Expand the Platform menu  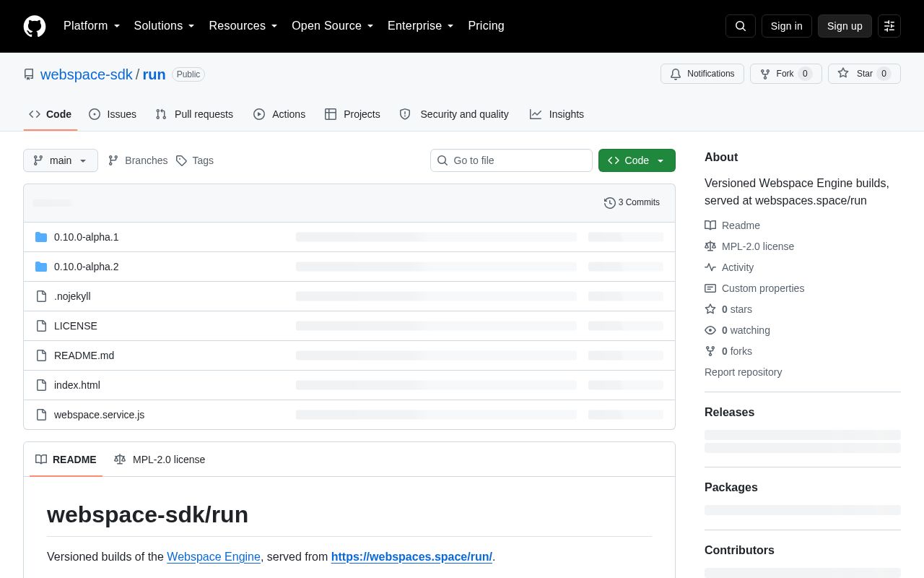tap(92, 26)
